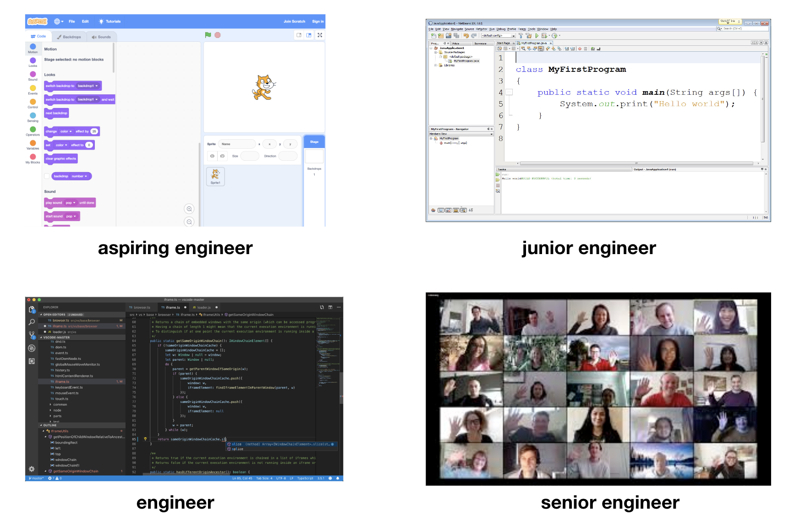
Task: Open Scratch language globe menu
Action: 59,22
